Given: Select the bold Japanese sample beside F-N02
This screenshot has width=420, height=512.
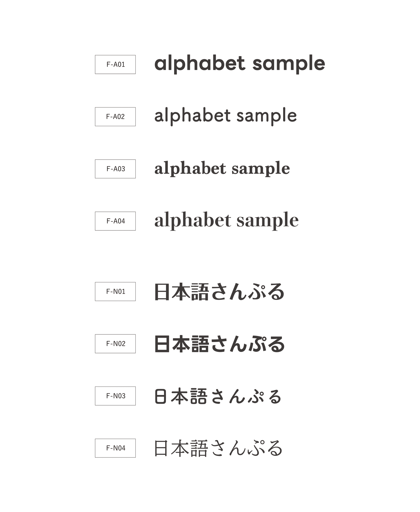Looking at the screenshot, I should click(x=219, y=344).
